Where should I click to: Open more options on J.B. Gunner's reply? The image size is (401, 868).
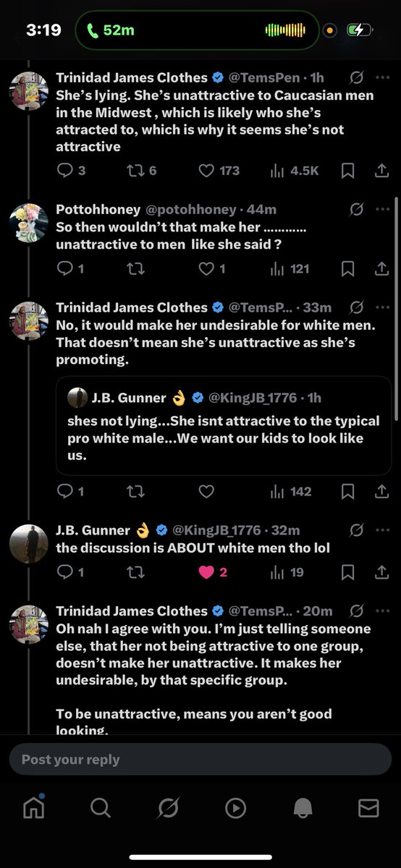click(x=382, y=530)
